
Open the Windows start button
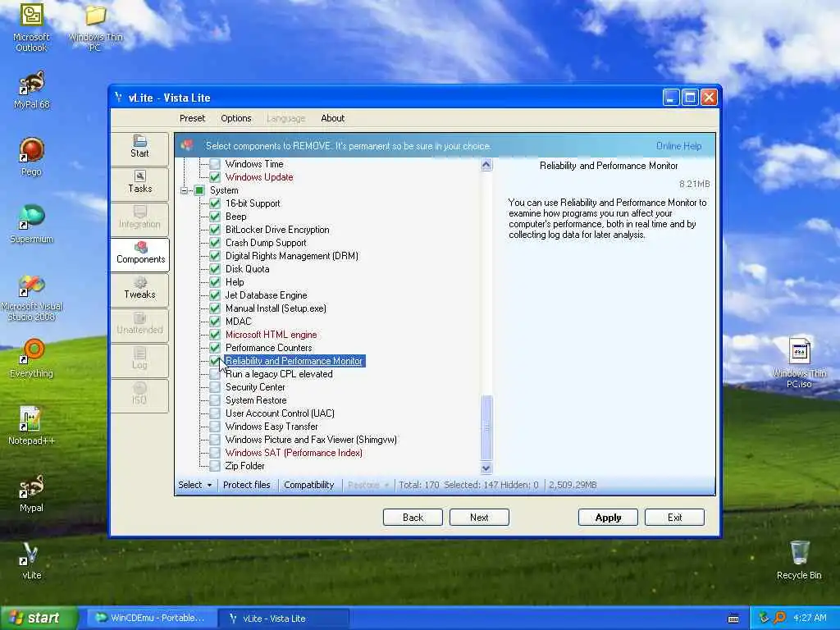(x=38, y=618)
